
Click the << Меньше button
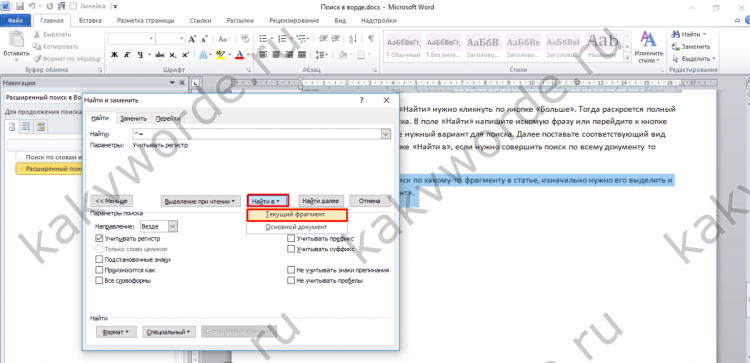click(x=111, y=201)
